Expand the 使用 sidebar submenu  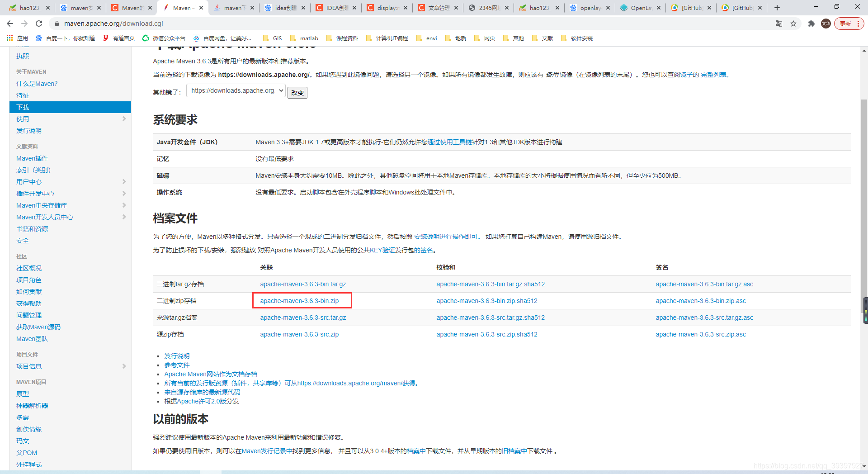tap(124, 119)
